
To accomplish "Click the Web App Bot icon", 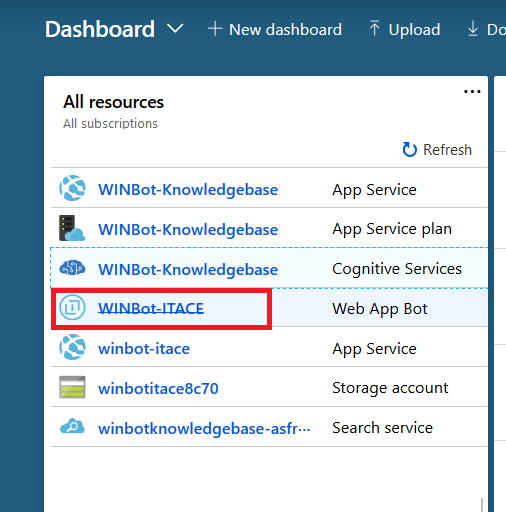I will pos(72,307).
